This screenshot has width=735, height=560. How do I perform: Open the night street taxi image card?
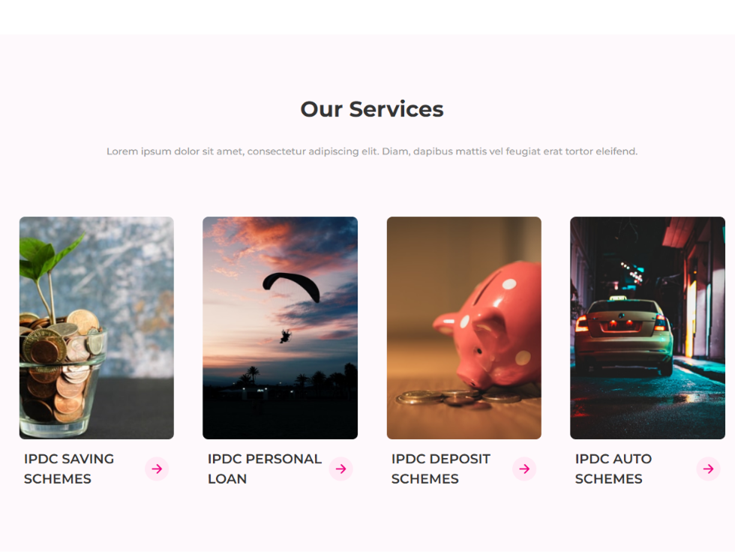point(647,328)
